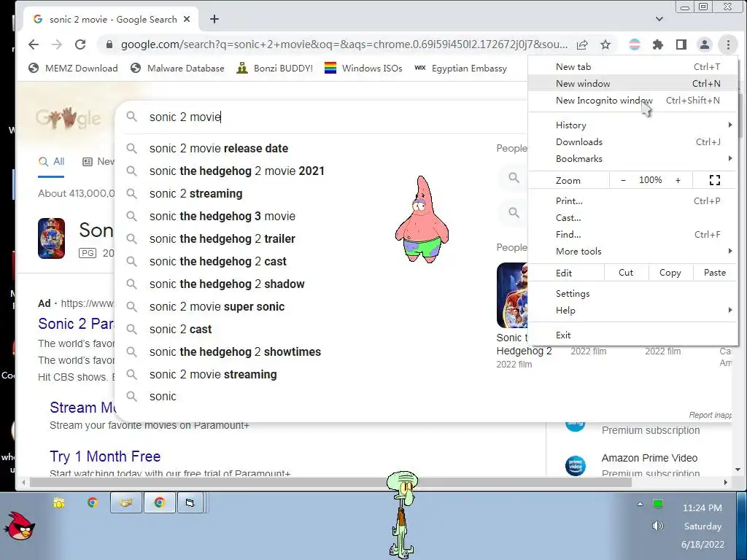Enter fullscreen with the zoom fullscreen icon
This screenshot has width=747, height=560.
(x=715, y=180)
